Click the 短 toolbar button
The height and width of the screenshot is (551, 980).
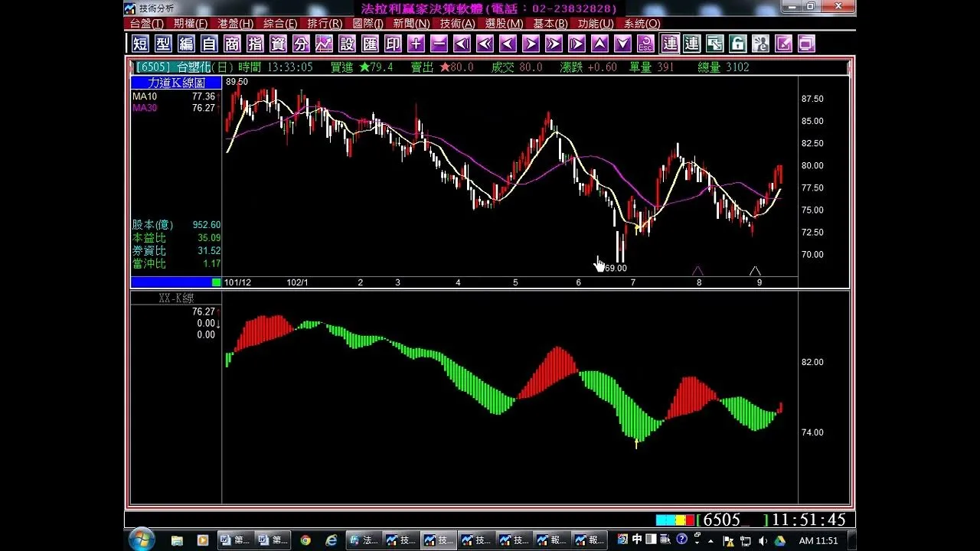point(140,44)
